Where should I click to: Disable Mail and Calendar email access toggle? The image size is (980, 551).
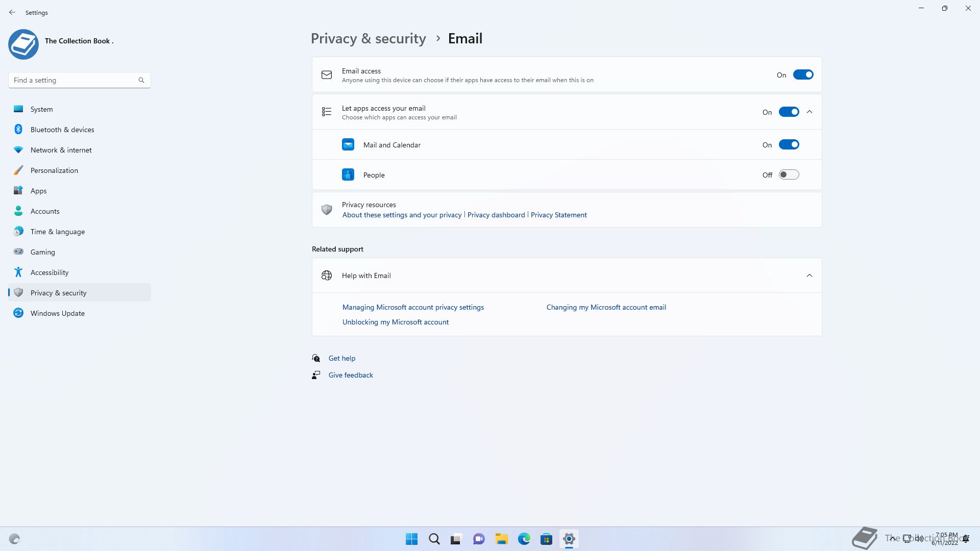coord(789,145)
